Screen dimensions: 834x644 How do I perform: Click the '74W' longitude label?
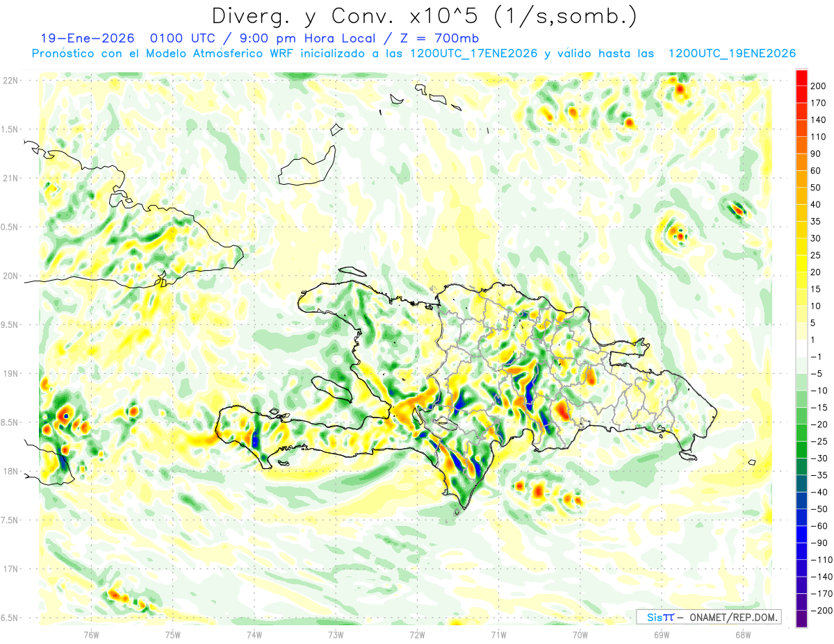click(x=254, y=634)
